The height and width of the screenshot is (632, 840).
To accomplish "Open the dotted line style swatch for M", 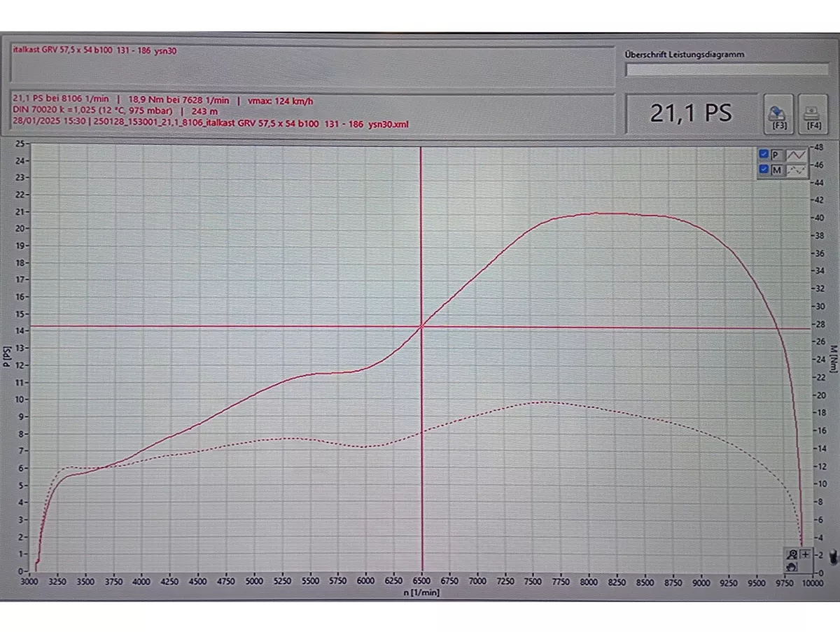I will [796, 170].
